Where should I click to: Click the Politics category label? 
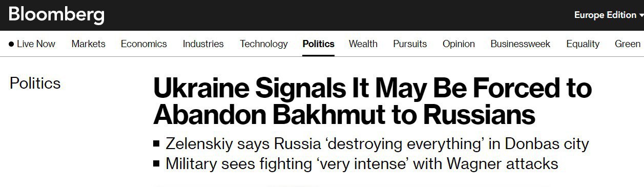35,83
